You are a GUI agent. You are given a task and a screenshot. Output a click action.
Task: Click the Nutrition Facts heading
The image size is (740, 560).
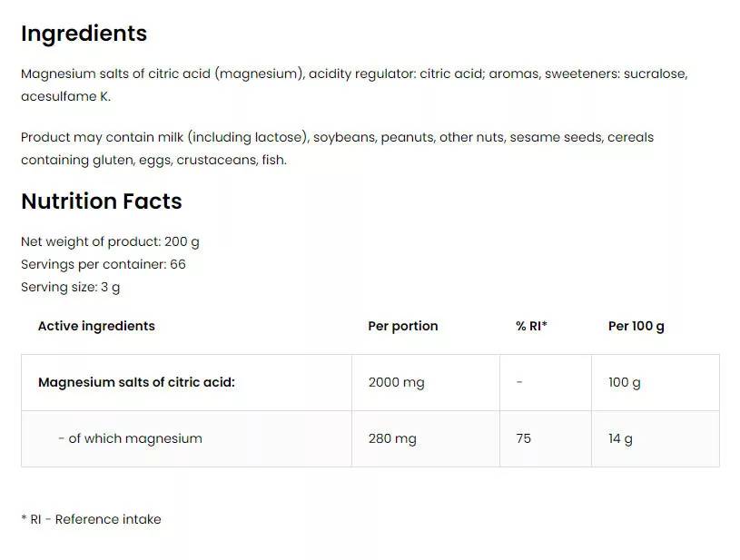(x=101, y=201)
